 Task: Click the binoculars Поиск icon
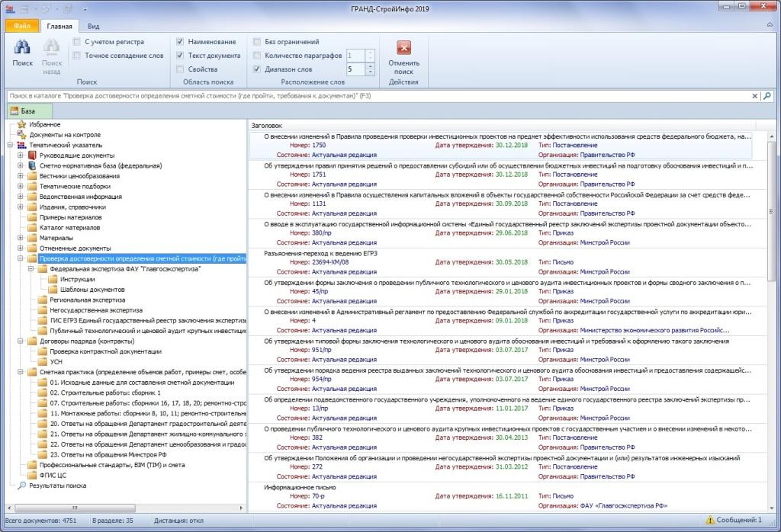pyautogui.click(x=22, y=48)
